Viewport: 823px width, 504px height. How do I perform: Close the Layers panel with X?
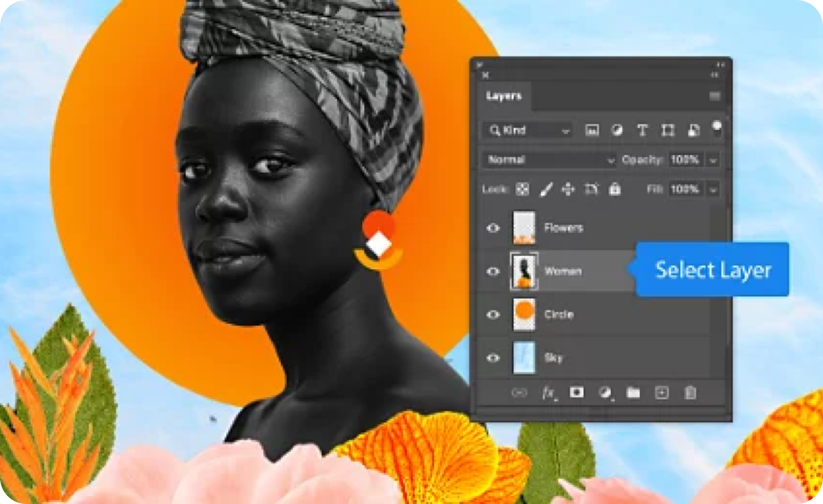pyautogui.click(x=485, y=75)
